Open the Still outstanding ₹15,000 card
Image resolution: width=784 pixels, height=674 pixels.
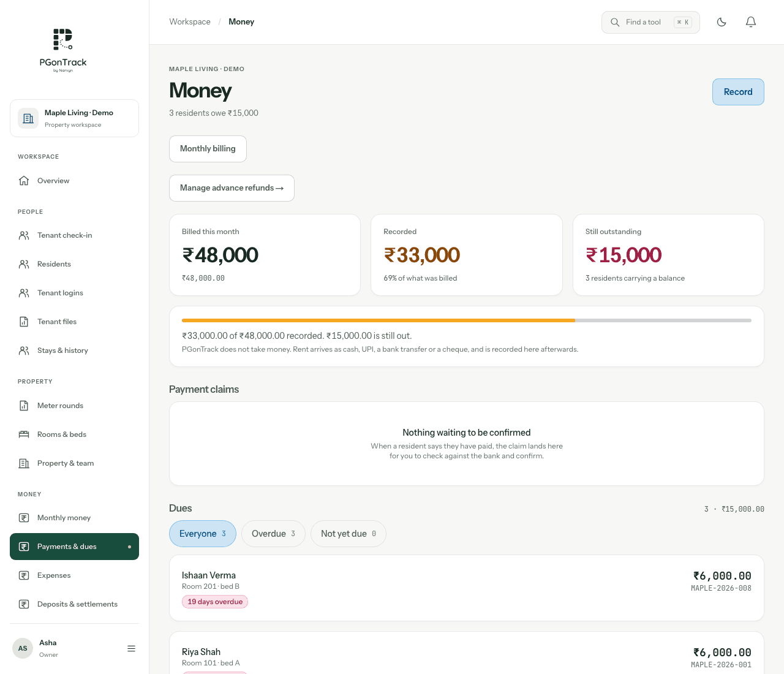tap(668, 255)
